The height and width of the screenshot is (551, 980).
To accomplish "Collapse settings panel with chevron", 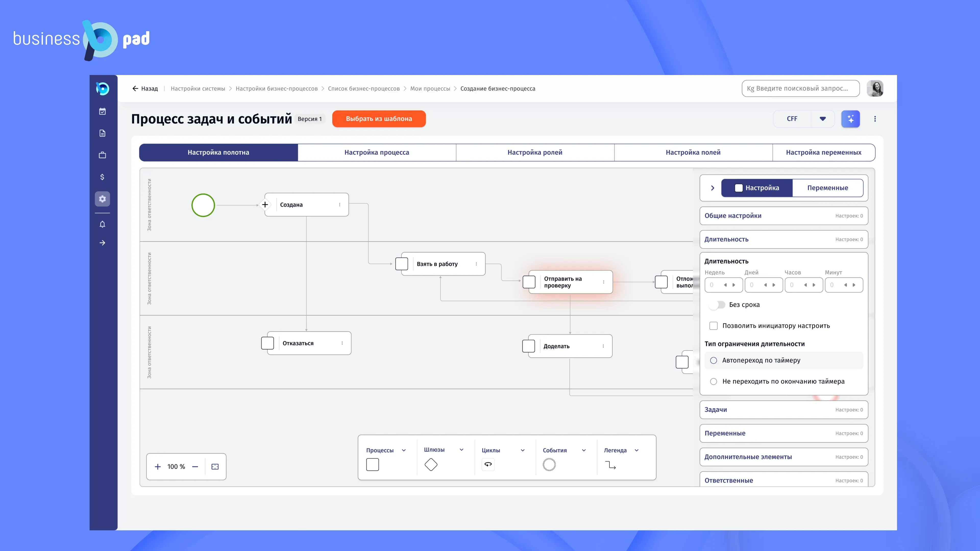I will pos(713,188).
